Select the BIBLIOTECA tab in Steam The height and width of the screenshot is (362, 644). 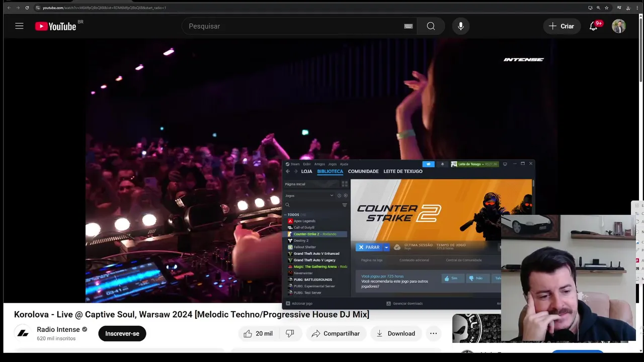click(330, 171)
